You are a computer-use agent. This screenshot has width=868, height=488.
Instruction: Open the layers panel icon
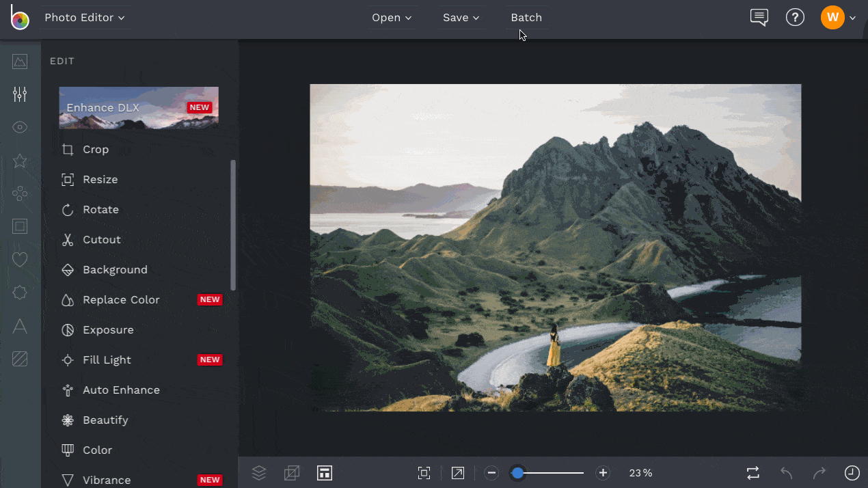pyautogui.click(x=259, y=473)
